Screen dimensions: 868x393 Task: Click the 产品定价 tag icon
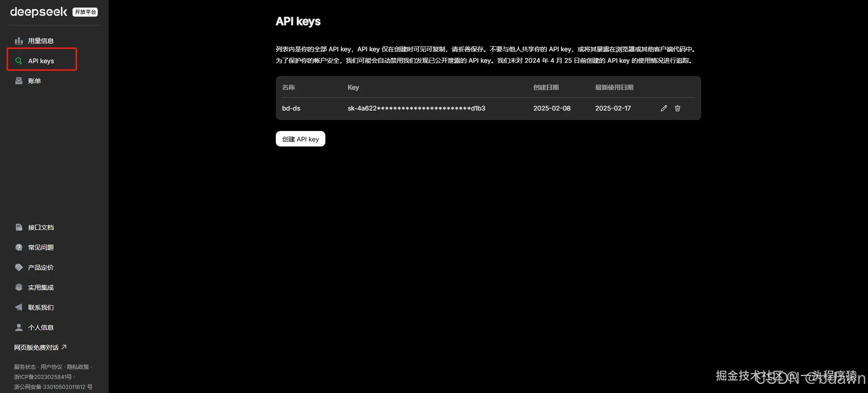click(x=19, y=267)
